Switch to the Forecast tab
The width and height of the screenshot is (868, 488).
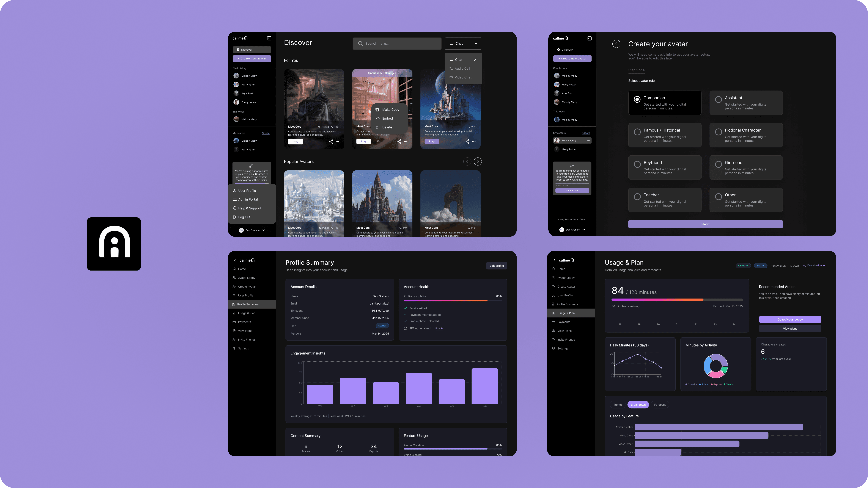point(659,405)
